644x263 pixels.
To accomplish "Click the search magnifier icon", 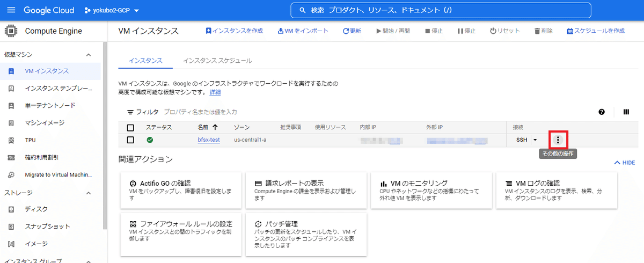I will [303, 10].
